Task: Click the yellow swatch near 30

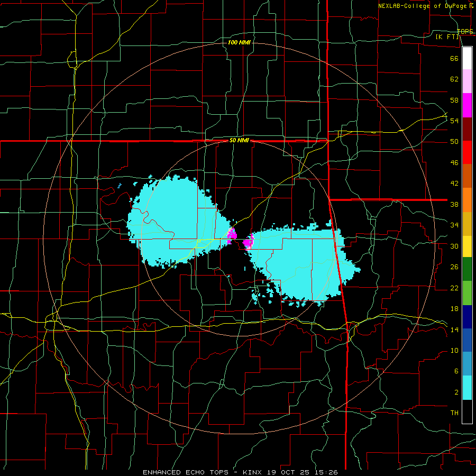Action: [x=467, y=246]
